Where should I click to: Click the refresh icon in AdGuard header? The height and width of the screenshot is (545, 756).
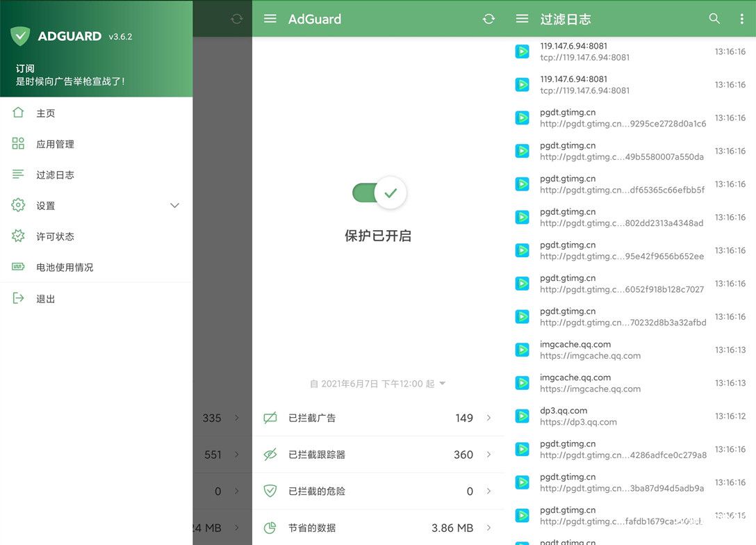click(x=488, y=19)
